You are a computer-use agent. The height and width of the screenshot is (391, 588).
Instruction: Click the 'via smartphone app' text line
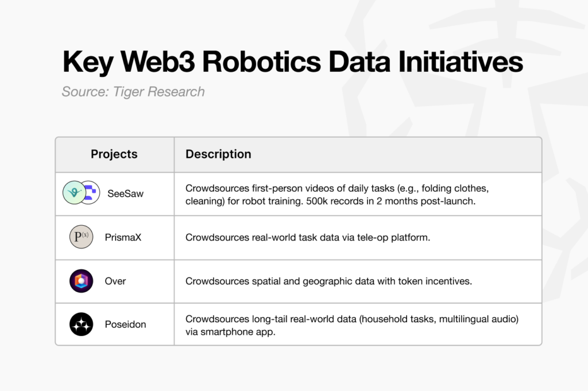pyautogui.click(x=230, y=332)
